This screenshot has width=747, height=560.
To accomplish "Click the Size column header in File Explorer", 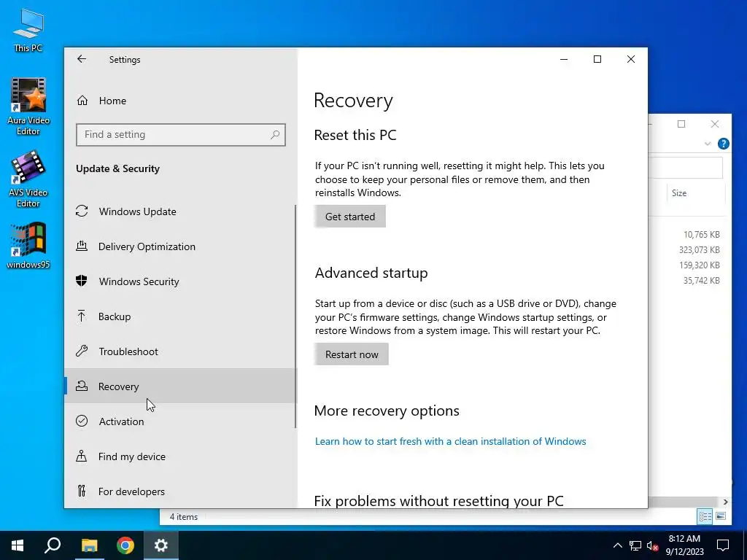I will coord(695,193).
